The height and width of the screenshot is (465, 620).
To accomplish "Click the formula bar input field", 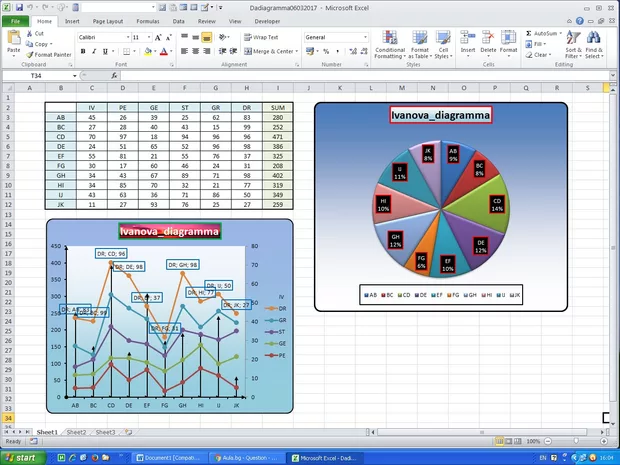I will click(x=364, y=76).
